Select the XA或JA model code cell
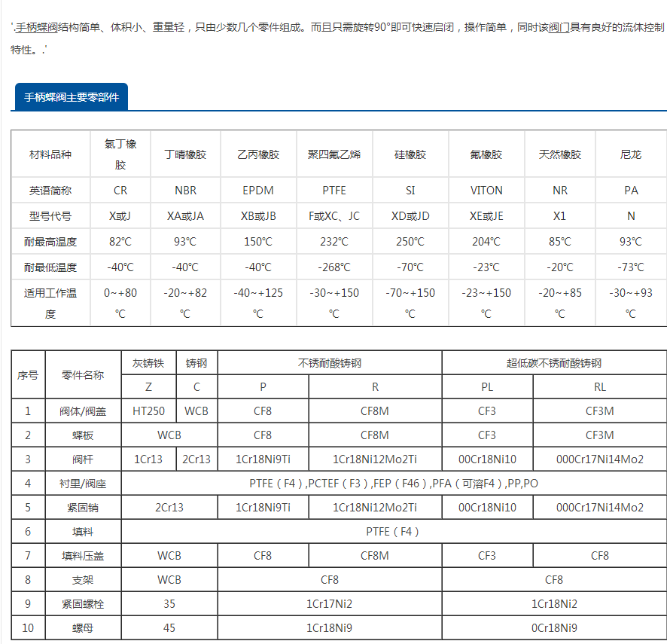 point(185,216)
